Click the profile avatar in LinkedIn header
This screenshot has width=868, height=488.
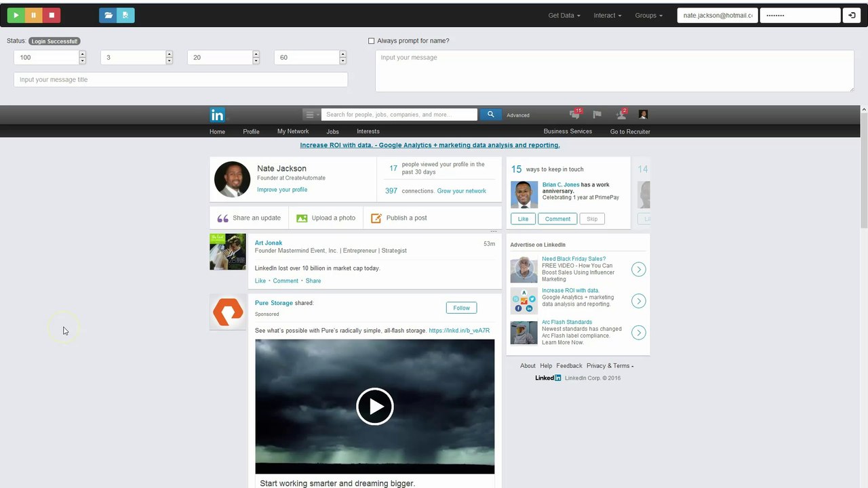click(x=644, y=115)
